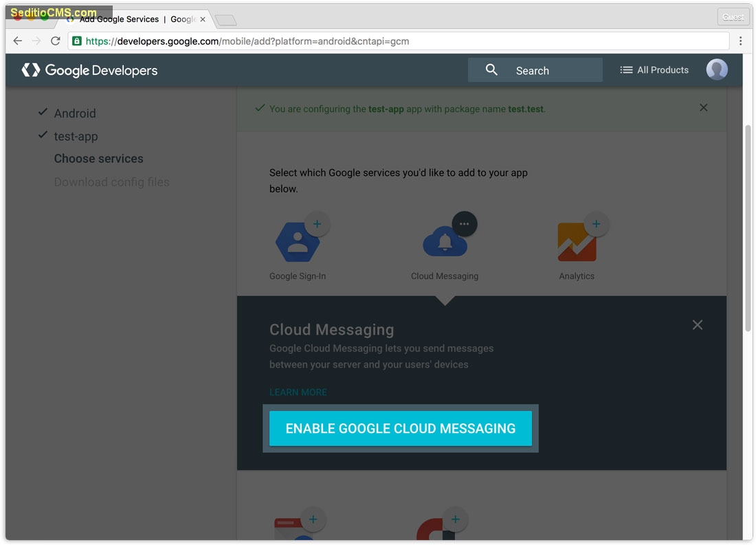Click the page vertical scrollbar
This screenshot has width=756, height=545.
(748, 227)
